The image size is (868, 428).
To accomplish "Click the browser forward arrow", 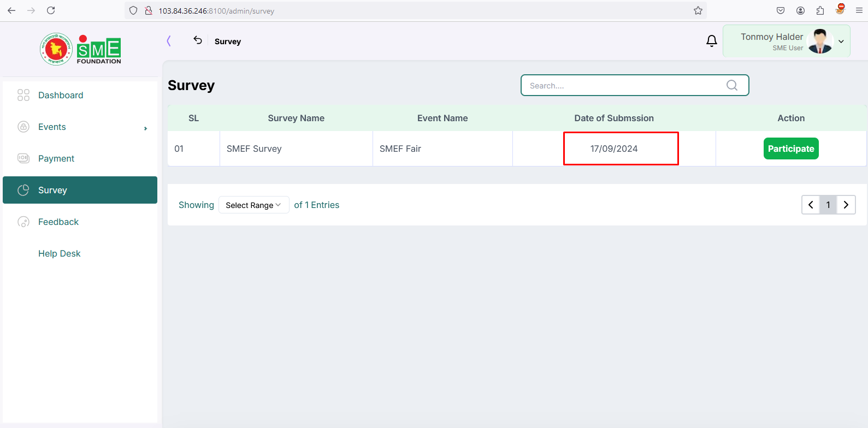I will [31, 10].
